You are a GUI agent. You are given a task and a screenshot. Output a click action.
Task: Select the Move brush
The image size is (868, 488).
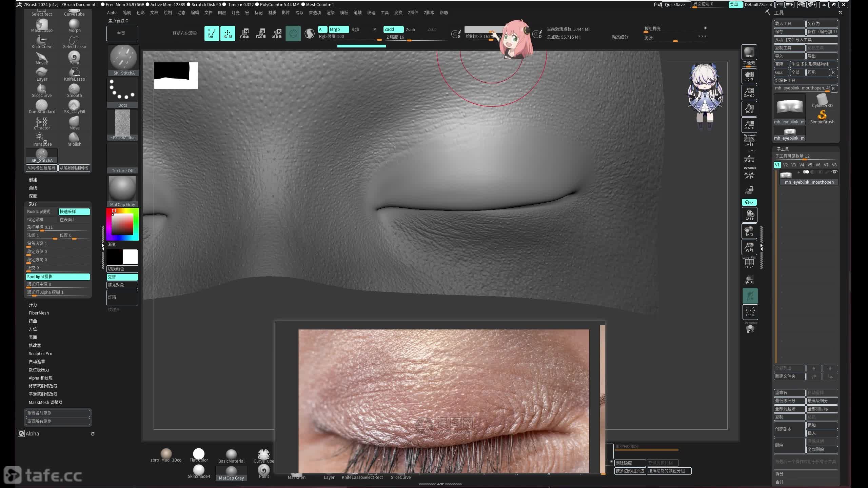pos(74,123)
